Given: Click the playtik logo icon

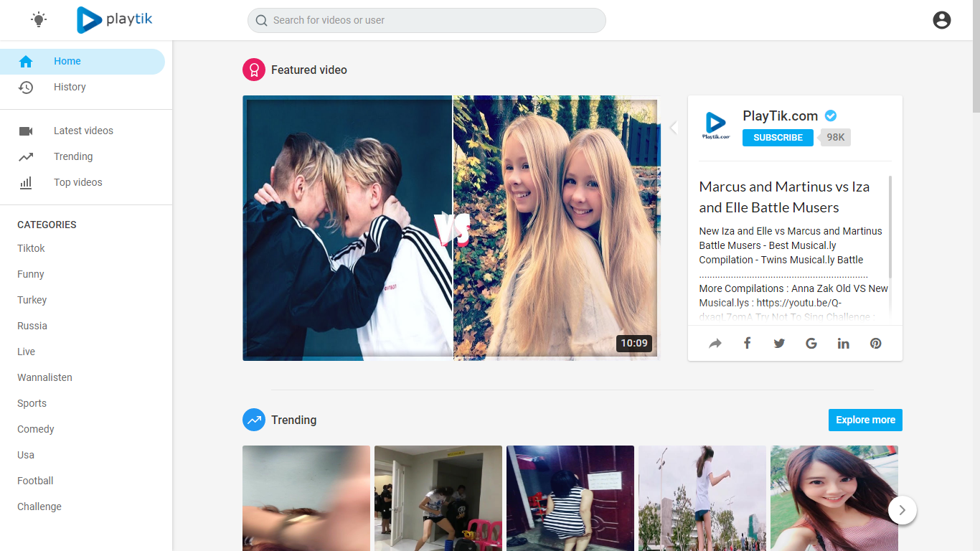Looking at the screenshot, I should point(88,19).
